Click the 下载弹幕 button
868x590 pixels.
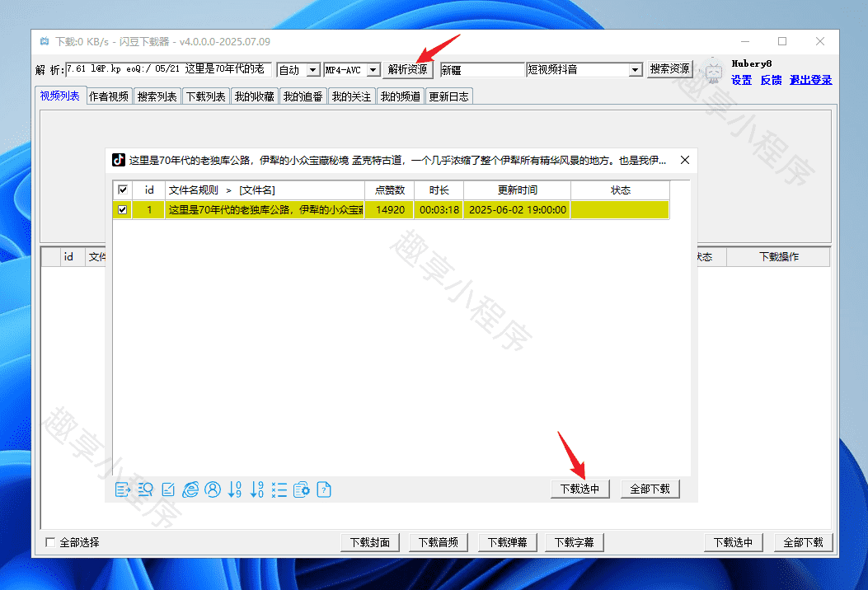[507, 542]
